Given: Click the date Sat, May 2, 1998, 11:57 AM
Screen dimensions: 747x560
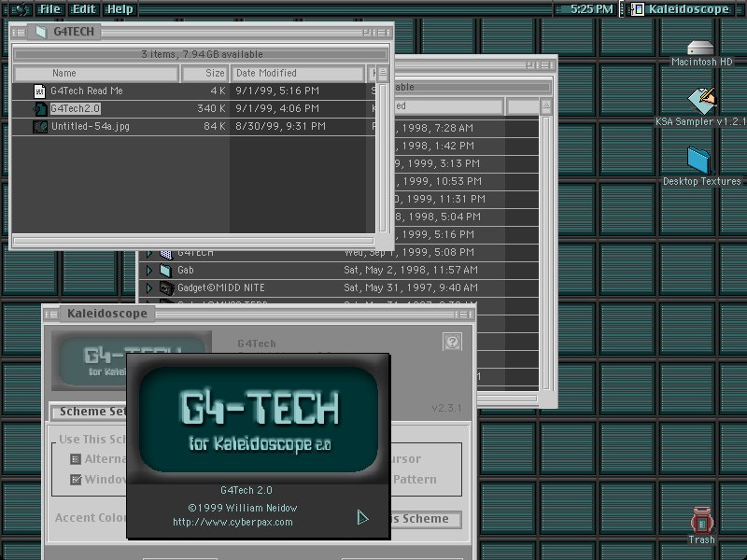Looking at the screenshot, I should [411, 271].
